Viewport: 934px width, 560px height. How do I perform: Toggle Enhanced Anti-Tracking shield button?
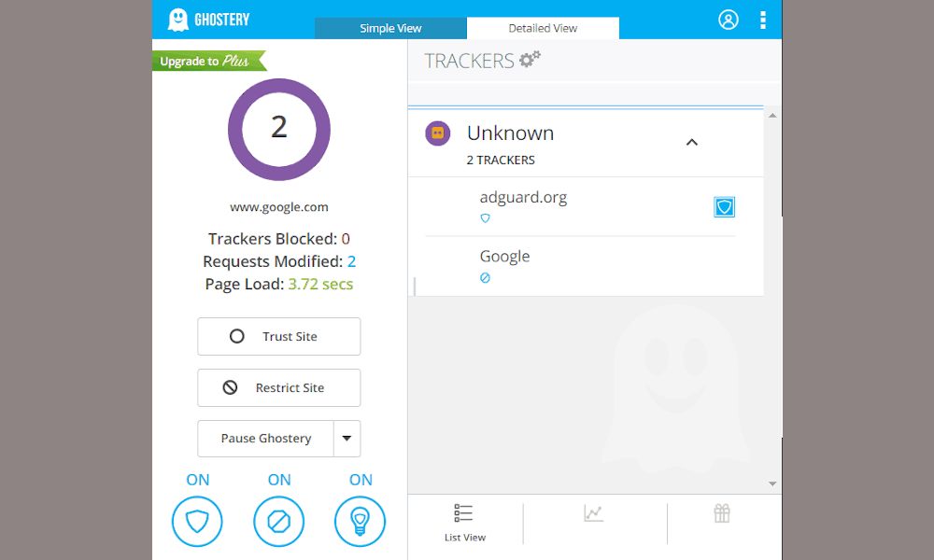click(x=197, y=522)
